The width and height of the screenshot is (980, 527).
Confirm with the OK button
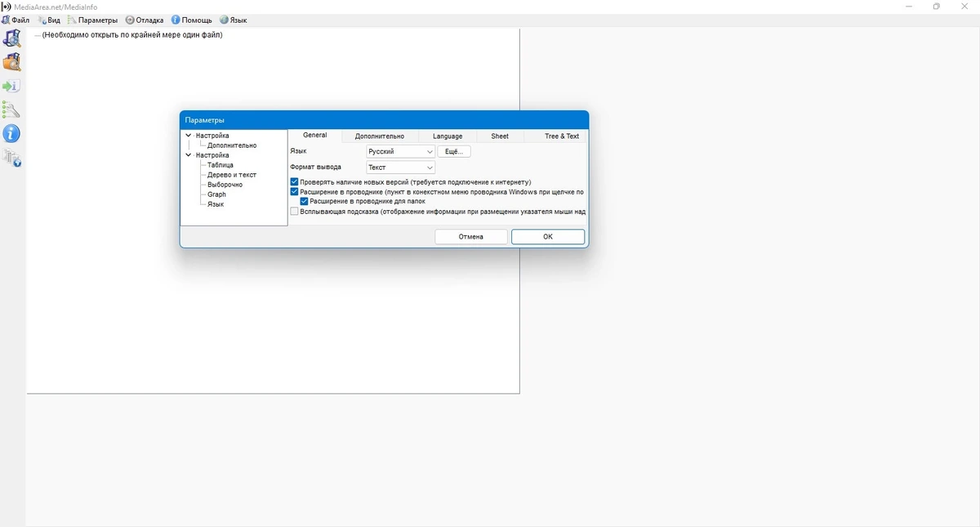coord(548,237)
